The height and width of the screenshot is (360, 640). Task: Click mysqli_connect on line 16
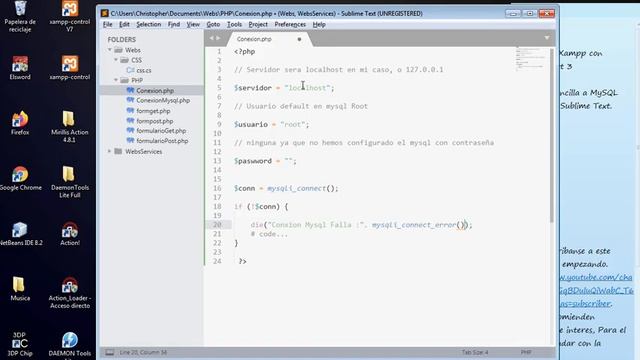coord(296,188)
